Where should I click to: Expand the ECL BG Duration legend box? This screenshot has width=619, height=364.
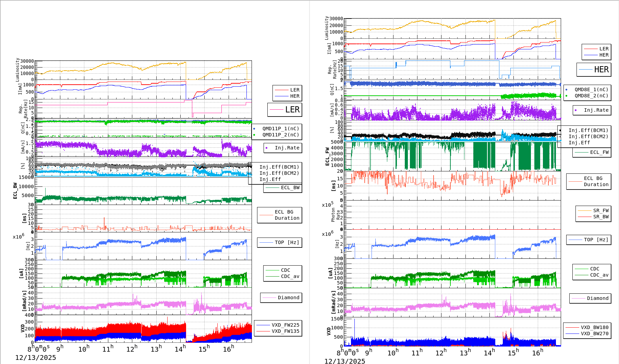280,215
